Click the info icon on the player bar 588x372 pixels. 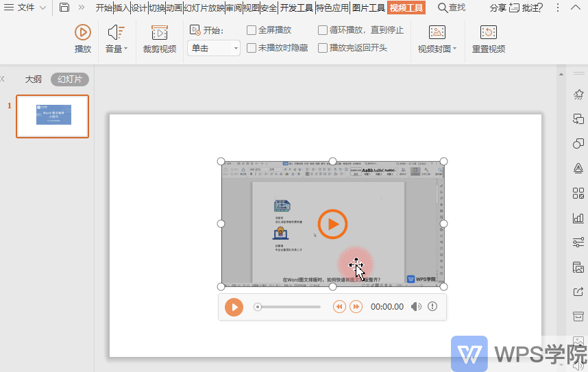(432, 306)
